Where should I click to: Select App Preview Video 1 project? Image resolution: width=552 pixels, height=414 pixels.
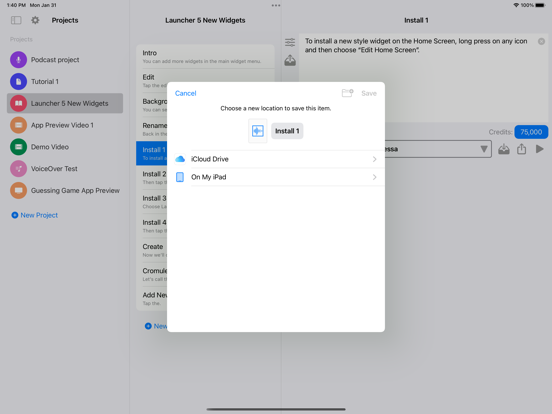click(65, 125)
